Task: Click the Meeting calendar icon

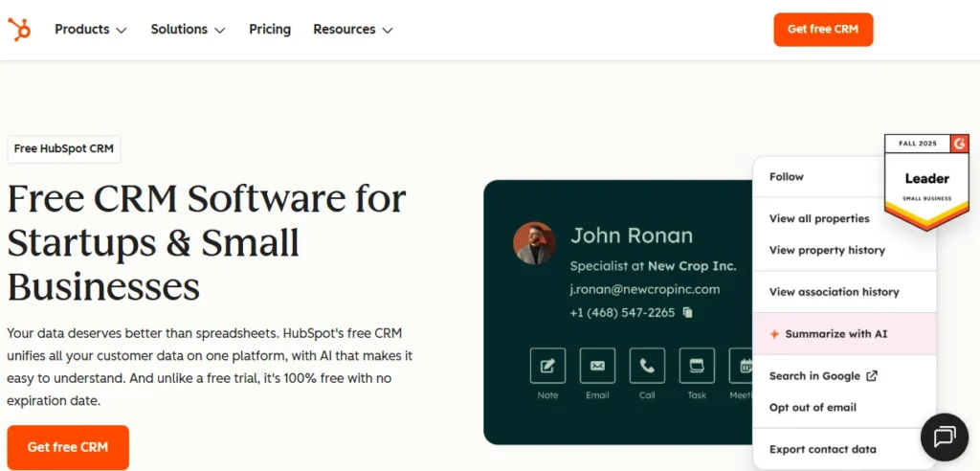Action: pyautogui.click(x=743, y=366)
